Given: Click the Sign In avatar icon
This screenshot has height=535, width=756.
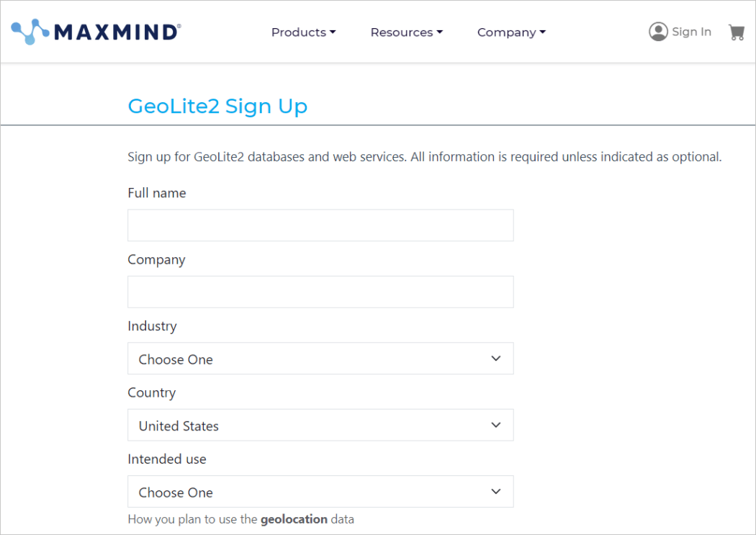Looking at the screenshot, I should tap(657, 31).
